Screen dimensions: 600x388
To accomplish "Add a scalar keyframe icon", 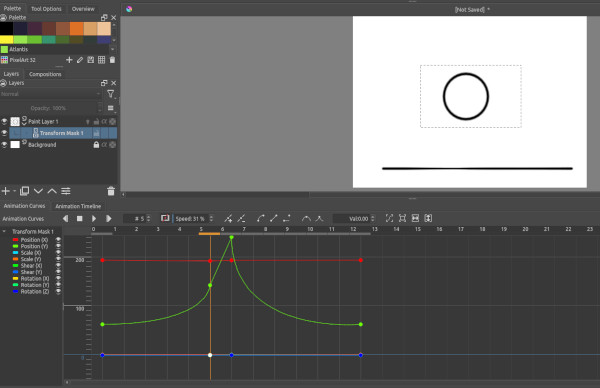I will (228, 218).
